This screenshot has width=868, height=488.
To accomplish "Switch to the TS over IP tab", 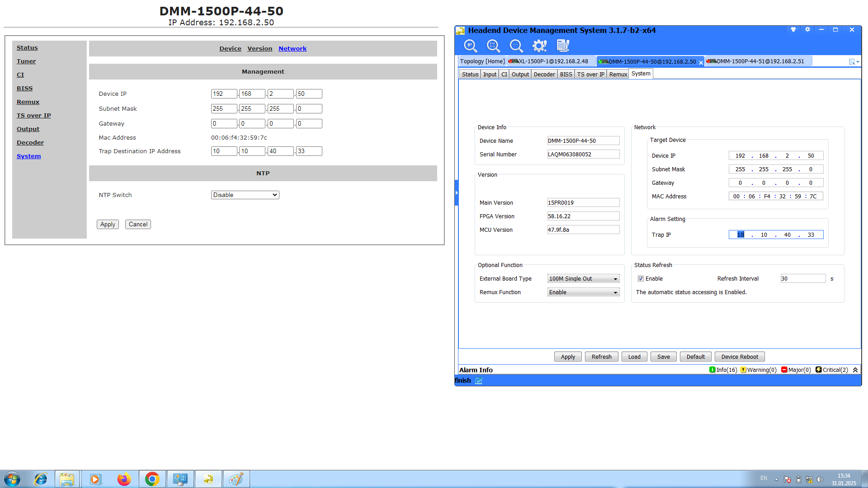I will 590,75.
